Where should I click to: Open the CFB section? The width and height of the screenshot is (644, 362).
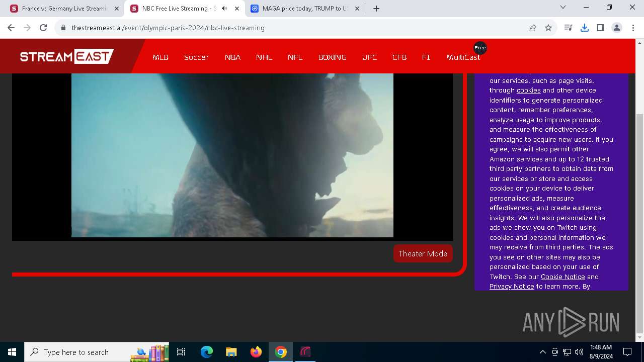pos(399,57)
